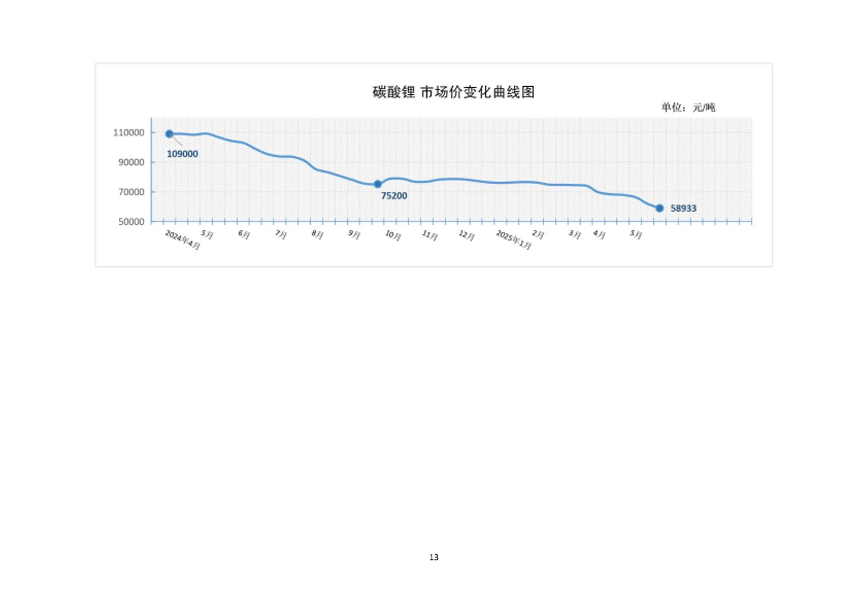Click the unit label 单位：元/吨

pos(688,107)
